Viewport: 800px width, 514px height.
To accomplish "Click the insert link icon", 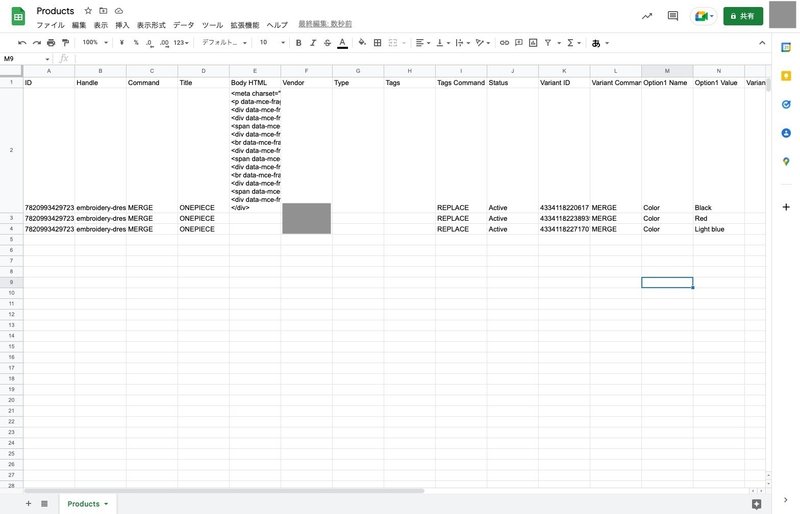I will (x=504, y=43).
